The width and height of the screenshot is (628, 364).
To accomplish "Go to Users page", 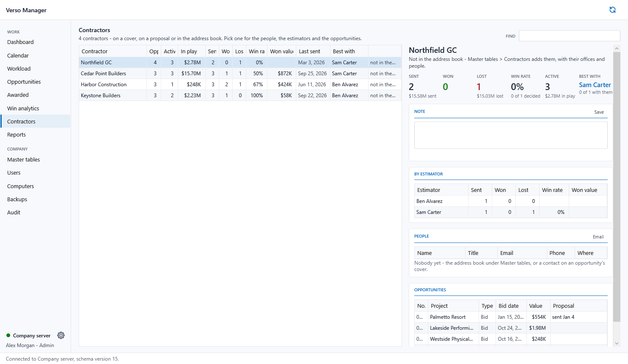I will (x=36, y=172).
